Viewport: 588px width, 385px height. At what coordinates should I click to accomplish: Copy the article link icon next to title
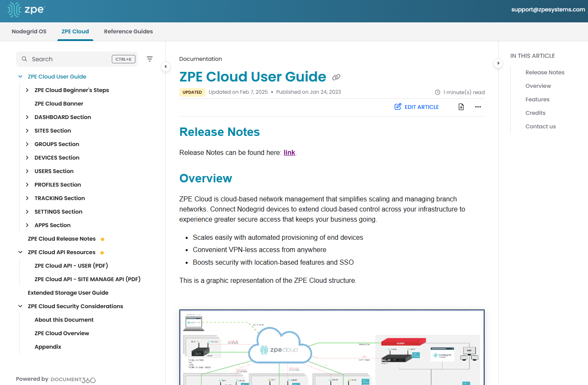(x=336, y=77)
